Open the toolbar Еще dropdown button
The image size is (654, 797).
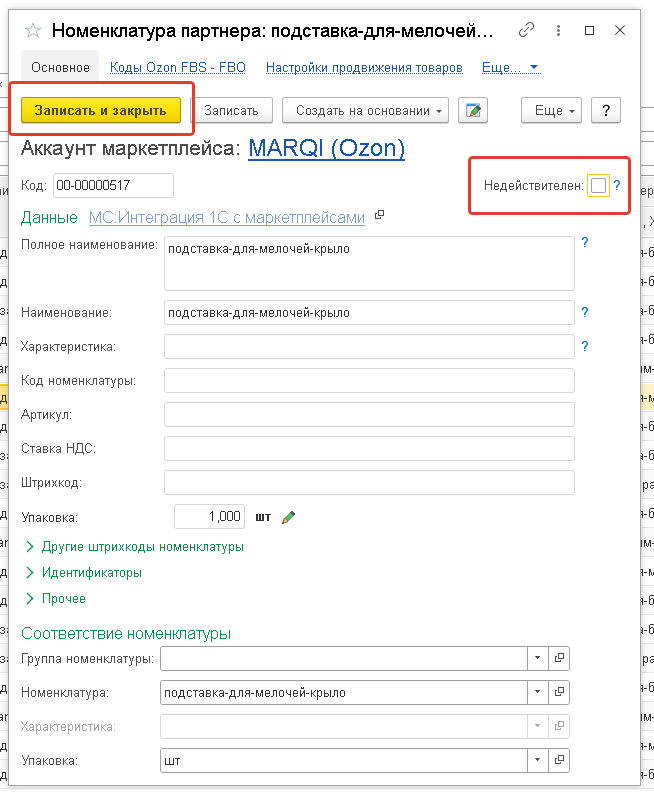551,110
